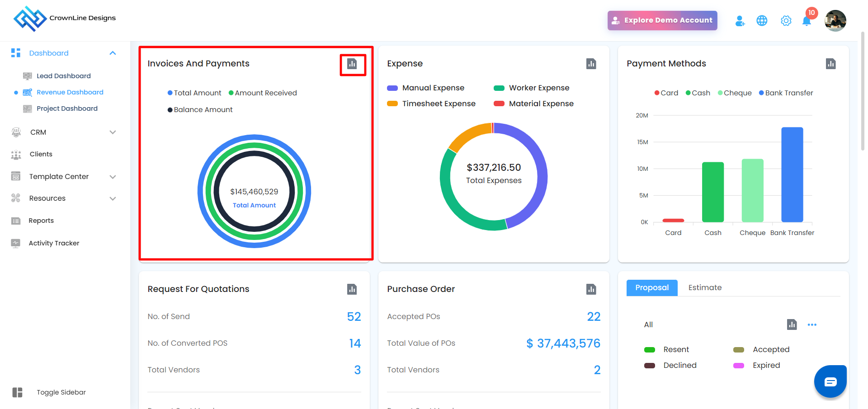868x409 pixels.
Task: Click the Expense card chart icon
Action: tap(591, 64)
